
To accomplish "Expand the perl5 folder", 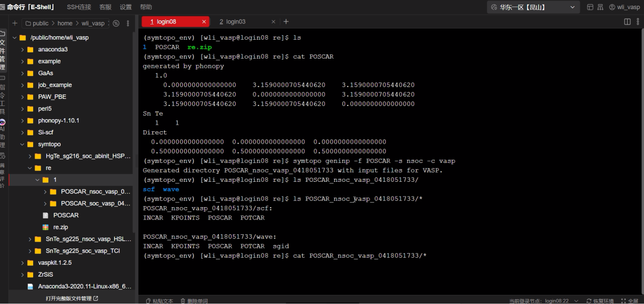I will [22, 108].
